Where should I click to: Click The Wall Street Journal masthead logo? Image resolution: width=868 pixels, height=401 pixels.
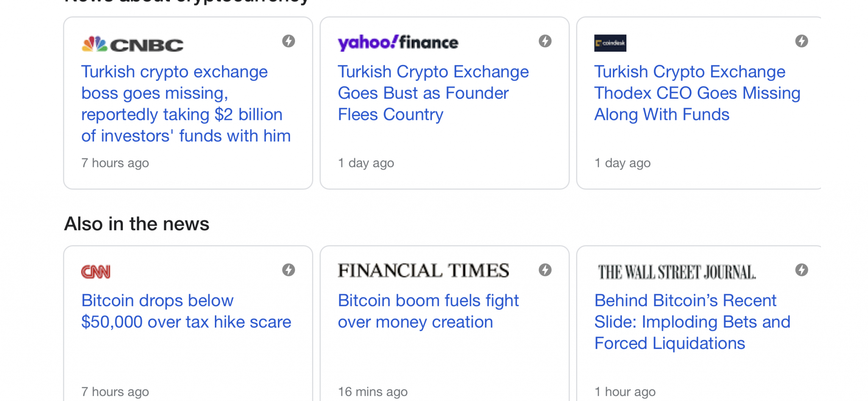[x=677, y=272]
